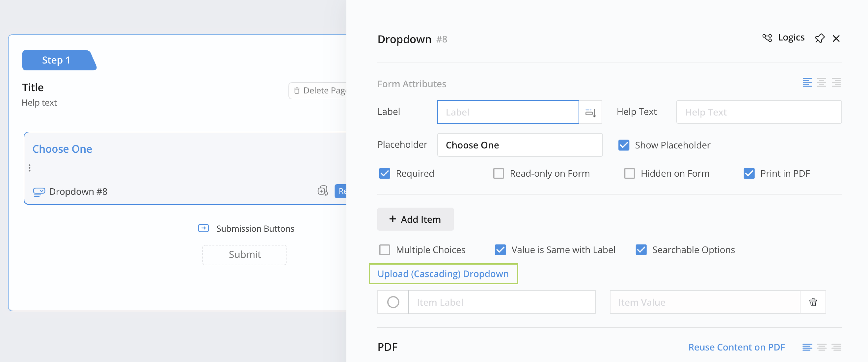
Task: Click the Add Item button
Action: pyautogui.click(x=415, y=219)
